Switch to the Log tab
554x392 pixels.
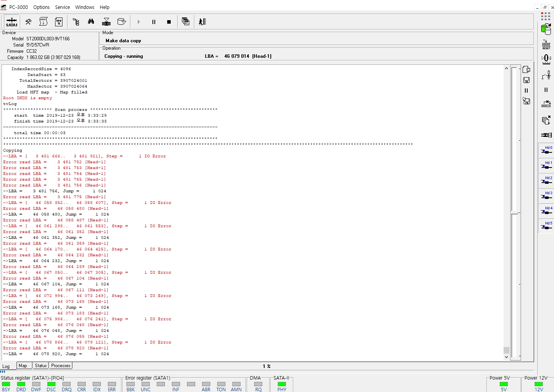[x=6, y=366]
